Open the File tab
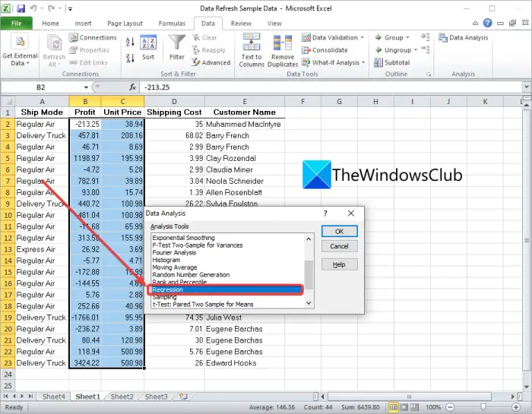Image resolution: width=532 pixels, height=414 pixels. 16,23
